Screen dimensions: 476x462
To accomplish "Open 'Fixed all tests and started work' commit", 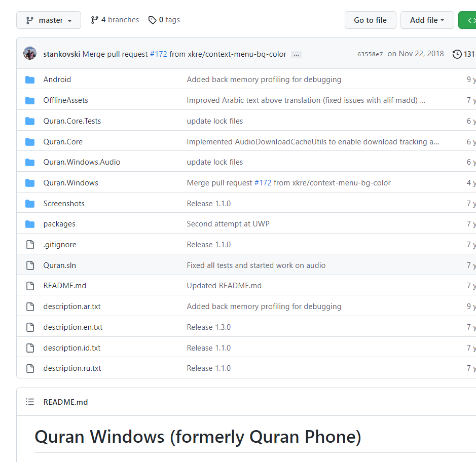I will pyautogui.click(x=256, y=265).
